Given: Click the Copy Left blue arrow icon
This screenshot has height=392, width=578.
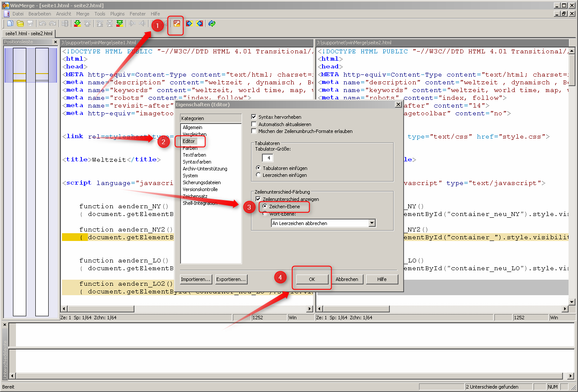Looking at the screenshot, I should tap(199, 23).
